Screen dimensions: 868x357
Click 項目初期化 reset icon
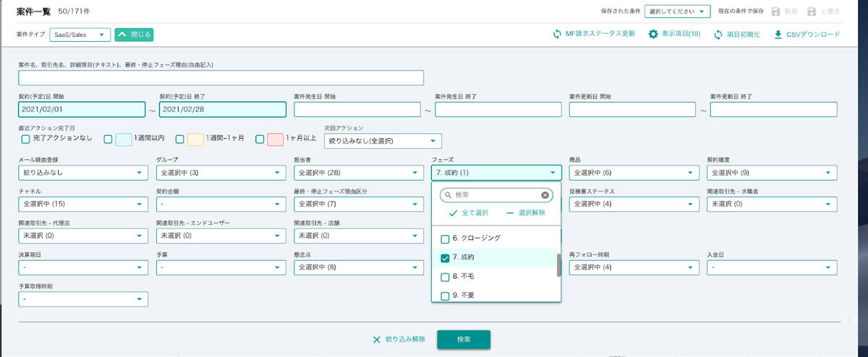pos(718,35)
